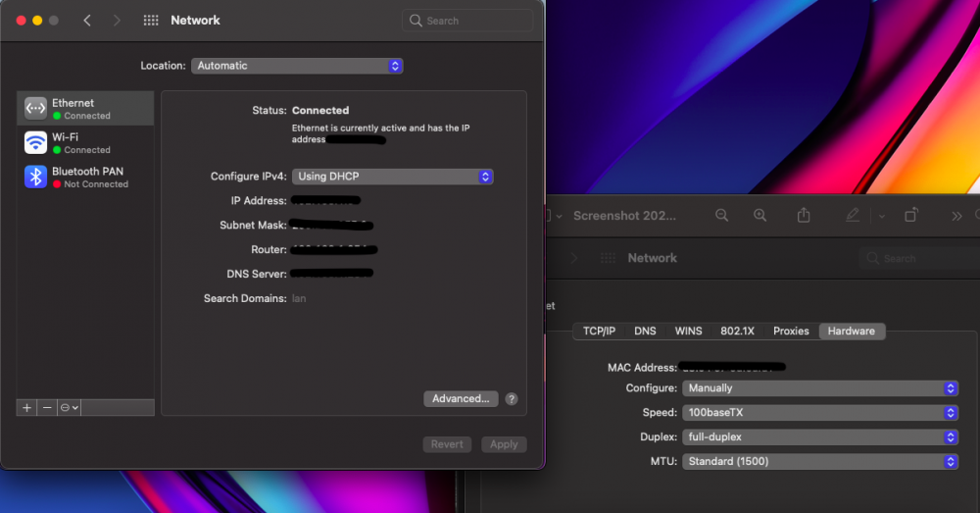Image resolution: width=980 pixels, height=513 pixels.
Task: Click Search field in background Network window
Action: (x=919, y=258)
